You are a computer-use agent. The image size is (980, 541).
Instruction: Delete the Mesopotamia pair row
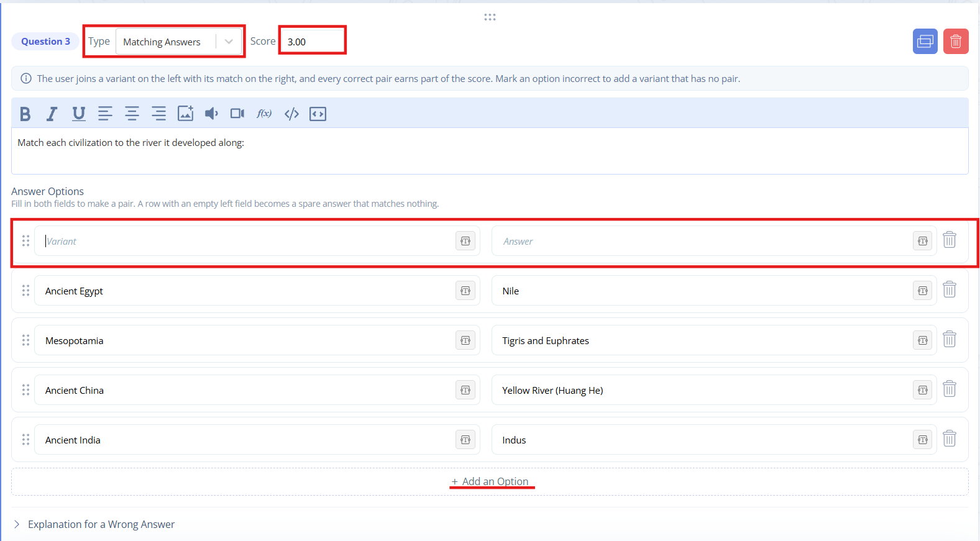point(949,339)
